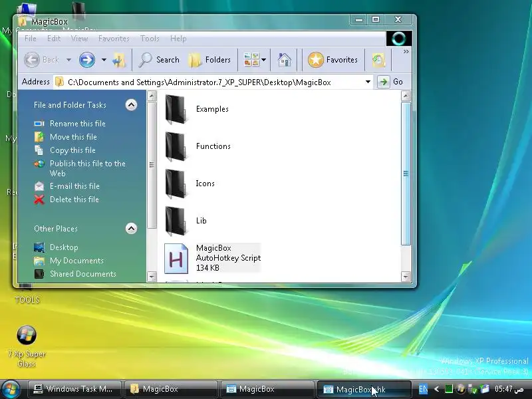Expand hidden tray icons arrow

pyautogui.click(x=437, y=389)
